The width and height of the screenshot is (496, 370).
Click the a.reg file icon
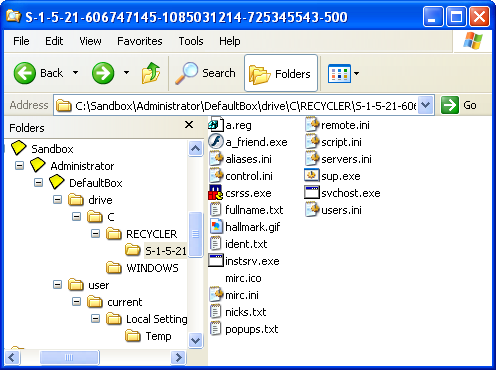click(x=215, y=125)
